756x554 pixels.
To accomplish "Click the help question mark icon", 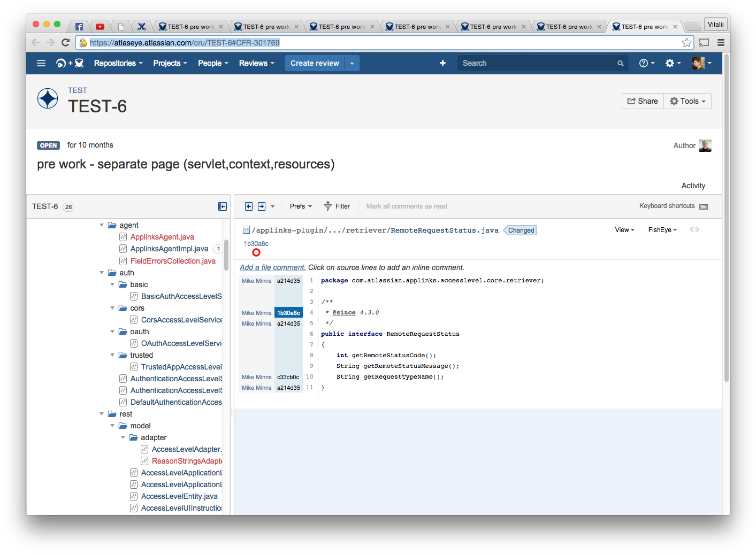I will (x=644, y=63).
